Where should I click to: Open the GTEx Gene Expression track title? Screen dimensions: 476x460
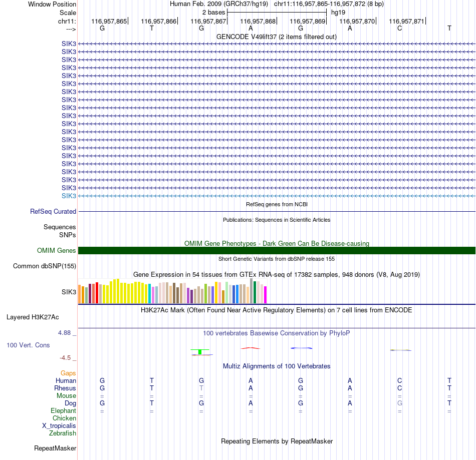pyautogui.click(x=277, y=274)
